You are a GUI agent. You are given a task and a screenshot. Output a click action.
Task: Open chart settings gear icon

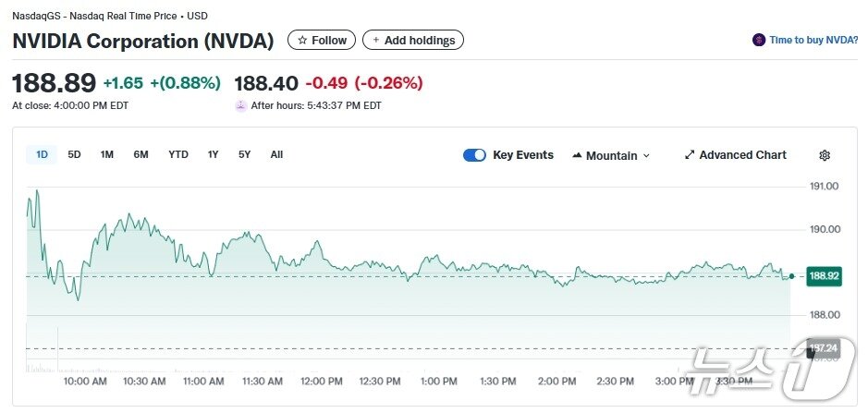click(825, 155)
